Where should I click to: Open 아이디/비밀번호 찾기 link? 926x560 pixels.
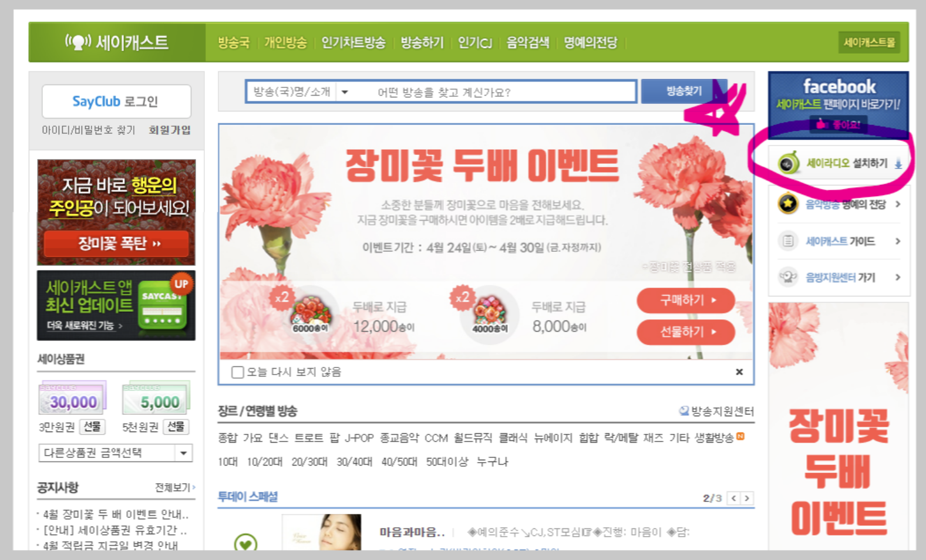tap(88, 130)
